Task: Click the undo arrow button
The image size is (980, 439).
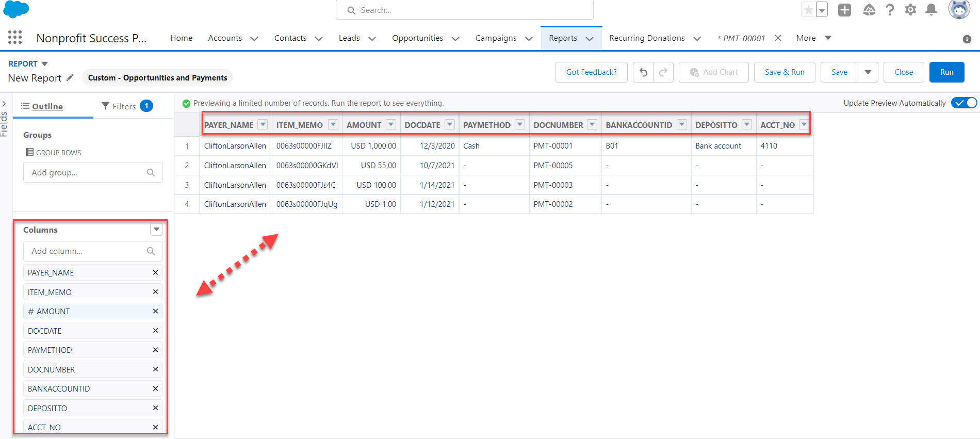Action: pyautogui.click(x=643, y=72)
